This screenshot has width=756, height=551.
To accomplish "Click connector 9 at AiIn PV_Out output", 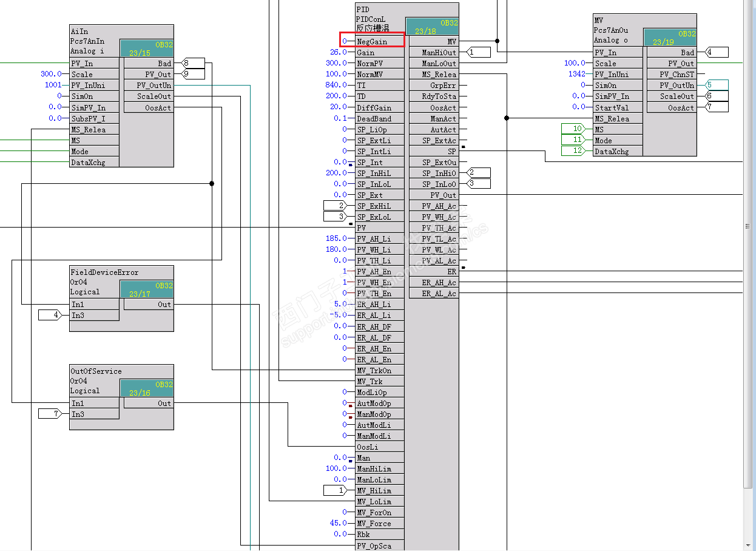I will coord(193,74).
